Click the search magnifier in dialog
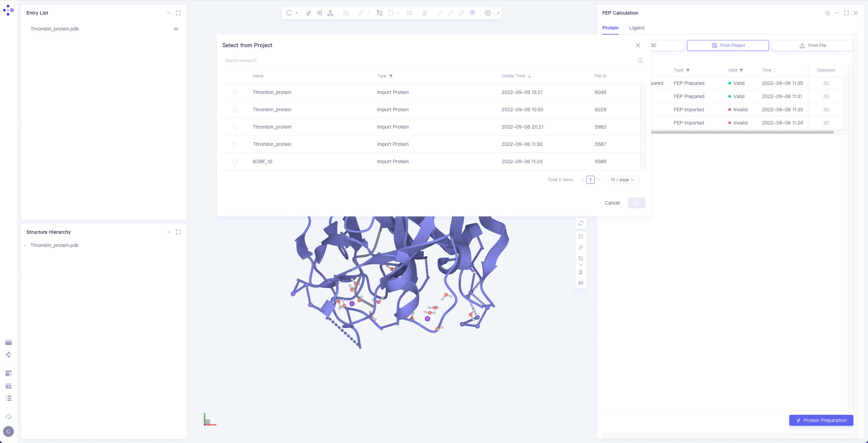 coord(640,61)
